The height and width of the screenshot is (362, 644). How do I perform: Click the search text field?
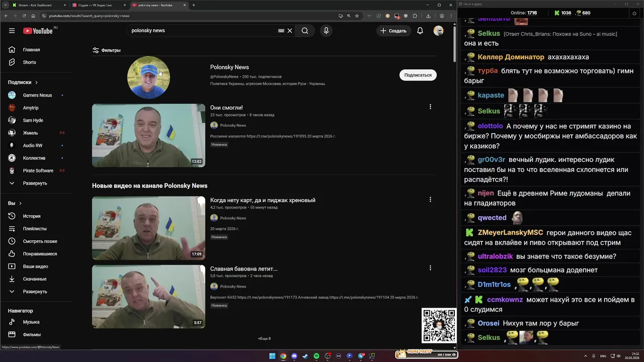click(204, 31)
